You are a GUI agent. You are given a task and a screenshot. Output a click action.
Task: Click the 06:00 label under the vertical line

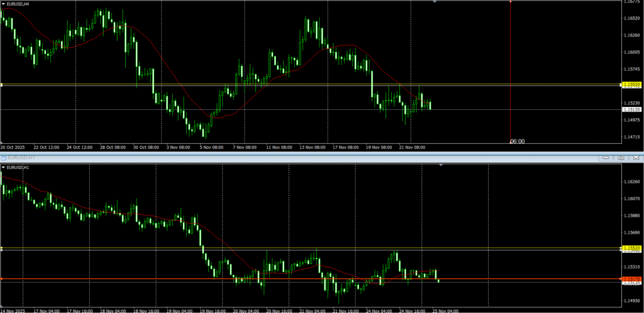click(x=517, y=141)
